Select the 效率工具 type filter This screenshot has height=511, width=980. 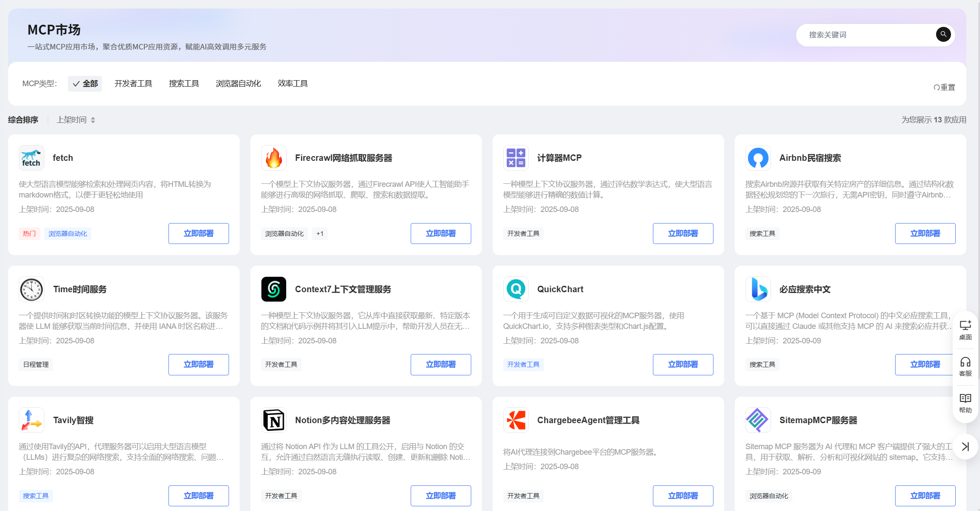click(293, 84)
